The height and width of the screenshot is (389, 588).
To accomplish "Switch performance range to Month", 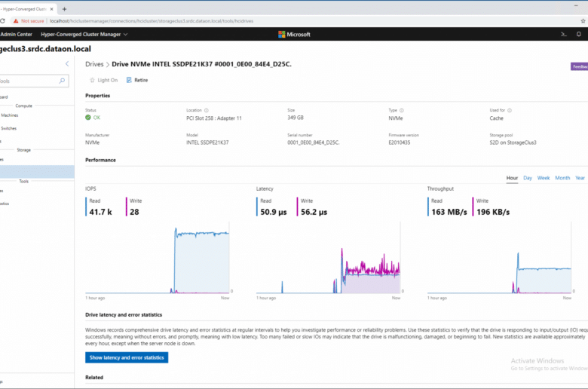I will click(562, 178).
